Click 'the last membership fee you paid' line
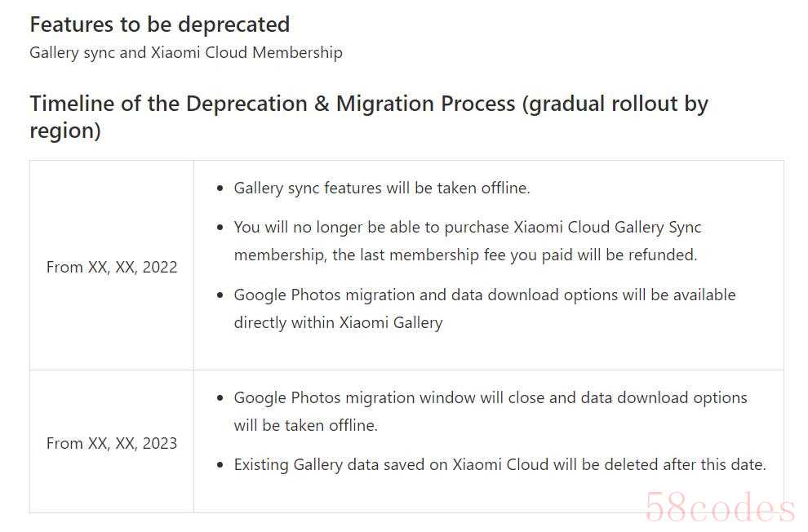Viewport: 808px width, 532px height. pyautogui.click(x=465, y=255)
